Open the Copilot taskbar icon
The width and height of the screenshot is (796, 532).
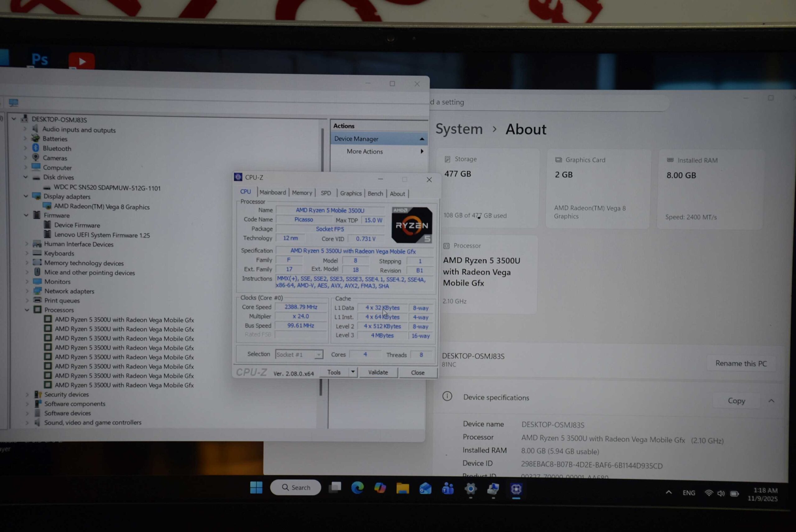point(380,488)
